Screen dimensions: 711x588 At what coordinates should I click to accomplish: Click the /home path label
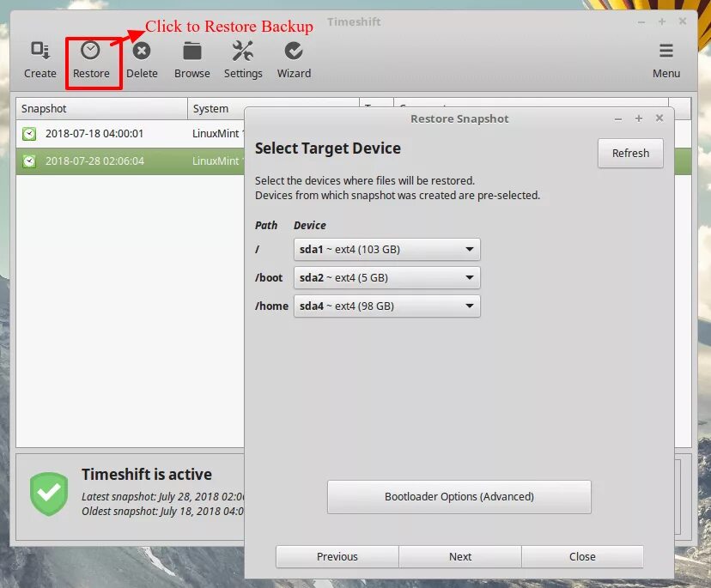tap(271, 306)
